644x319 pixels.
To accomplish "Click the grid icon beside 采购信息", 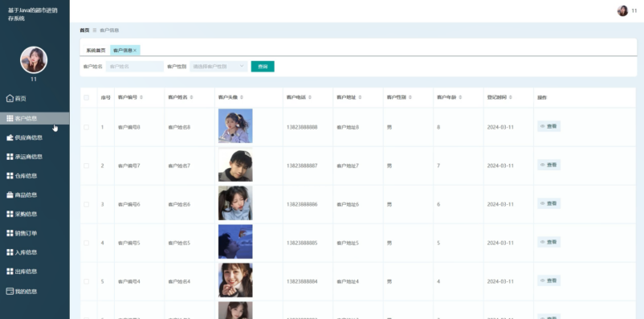I will (x=10, y=214).
